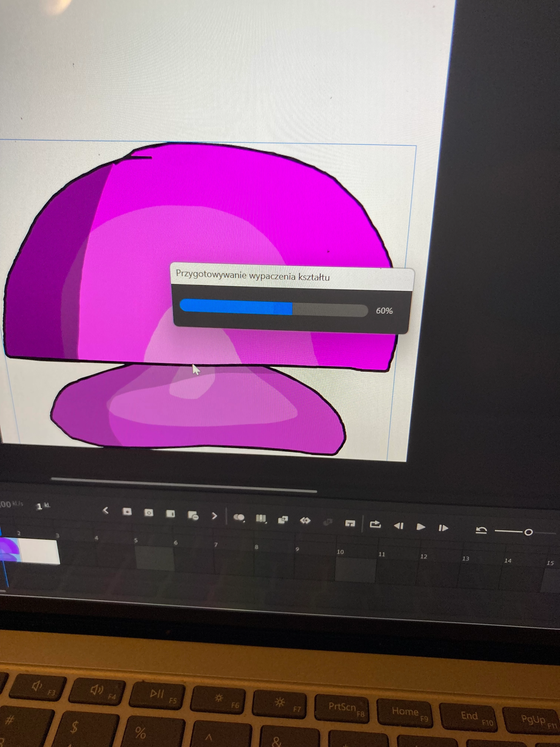Reset timeline zoom with curved arrow

pyautogui.click(x=481, y=531)
